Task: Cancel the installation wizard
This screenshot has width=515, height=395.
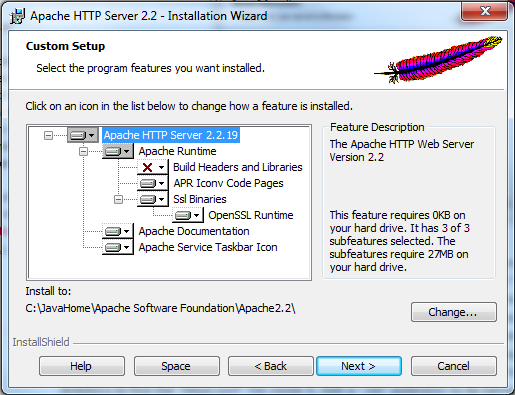Action: tap(454, 366)
